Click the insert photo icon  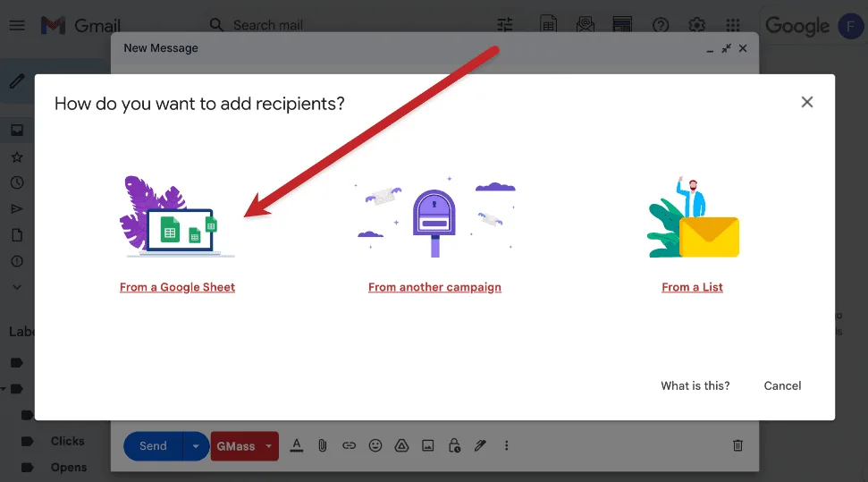[x=428, y=445]
